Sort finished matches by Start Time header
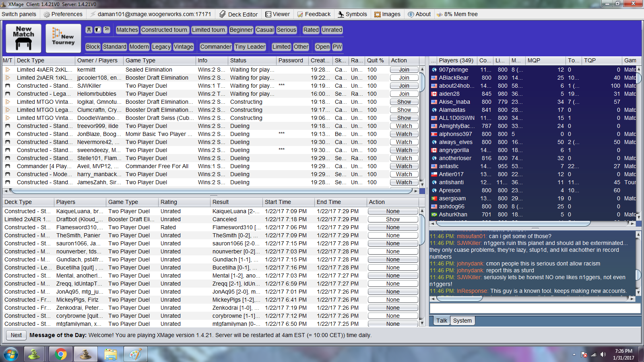Image resolution: width=644 pixels, height=362 pixels. point(288,202)
